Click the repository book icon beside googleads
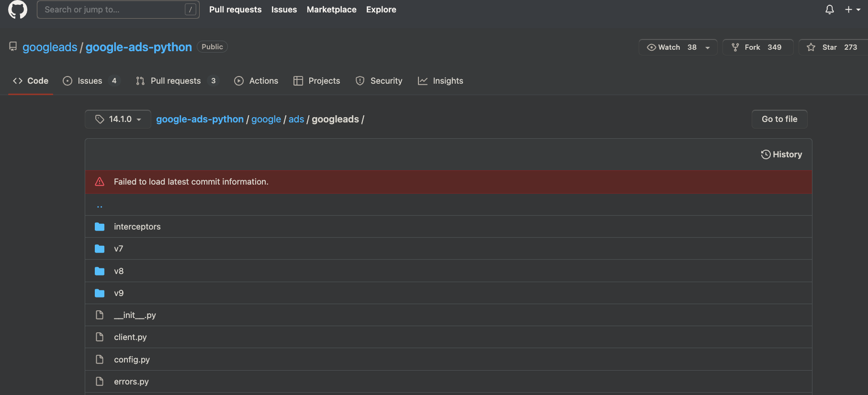The width and height of the screenshot is (868, 395). coord(13,47)
